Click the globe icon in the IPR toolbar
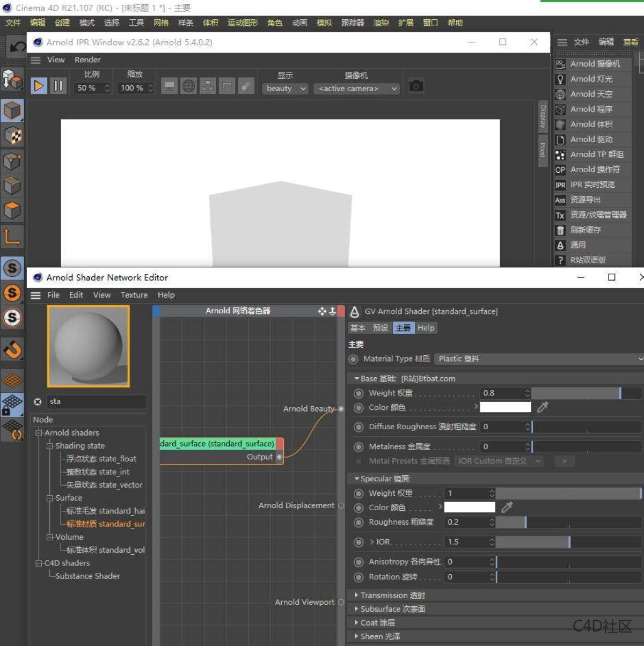The height and width of the screenshot is (646, 644). coord(188,86)
